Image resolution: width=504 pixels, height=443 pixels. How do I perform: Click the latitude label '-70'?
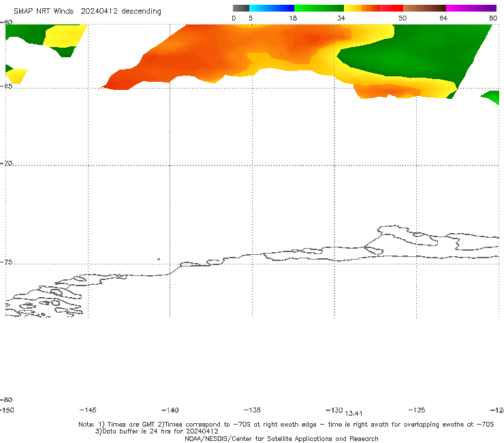click(6, 164)
